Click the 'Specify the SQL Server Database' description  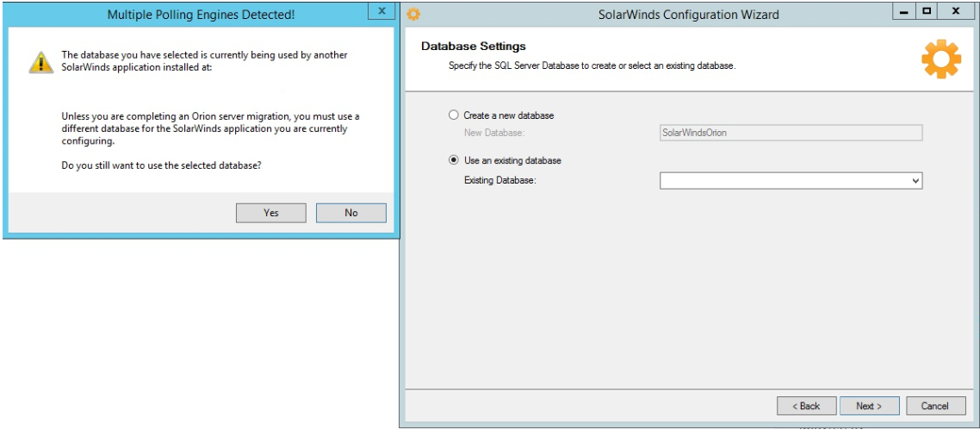592,65
